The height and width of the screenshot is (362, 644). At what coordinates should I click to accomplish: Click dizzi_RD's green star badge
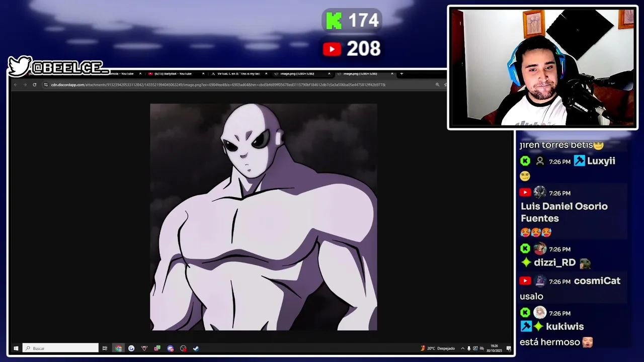(x=526, y=262)
